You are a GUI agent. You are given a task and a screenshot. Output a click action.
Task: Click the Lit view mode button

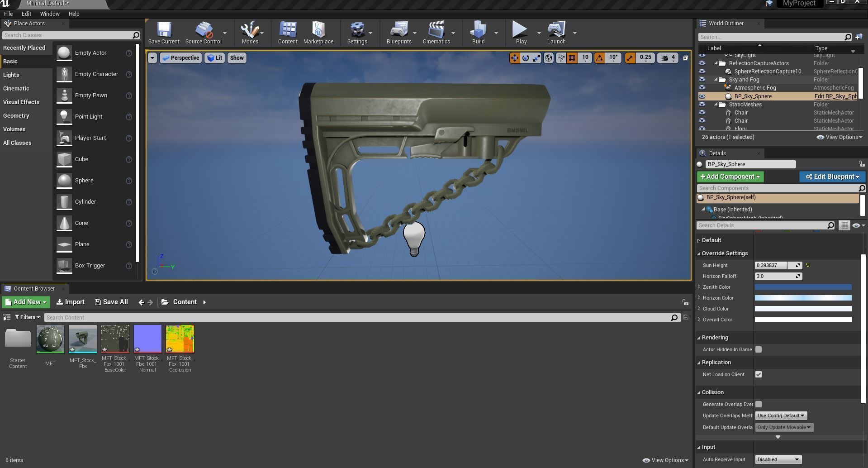(x=214, y=58)
